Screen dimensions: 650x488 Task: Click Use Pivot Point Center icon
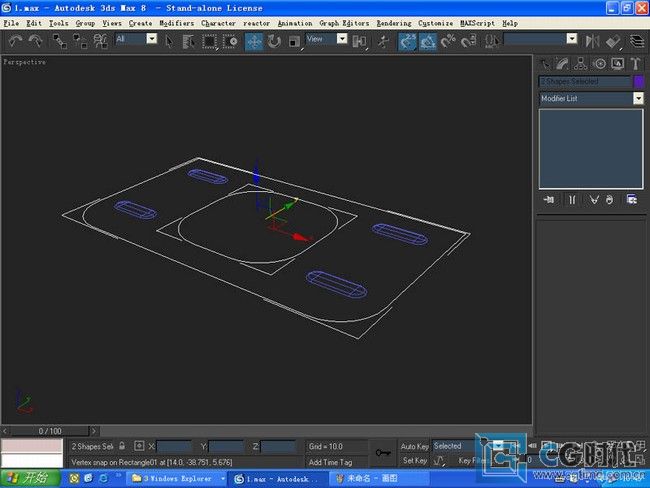359,41
